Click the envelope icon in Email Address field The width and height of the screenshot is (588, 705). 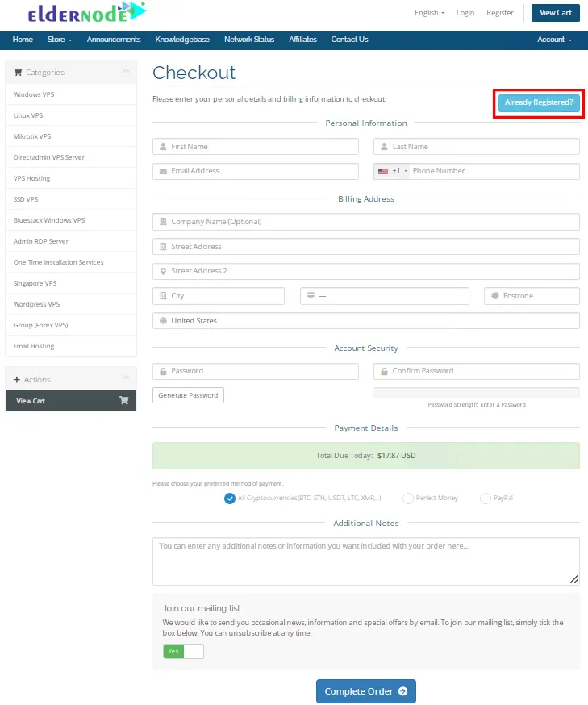[163, 171]
